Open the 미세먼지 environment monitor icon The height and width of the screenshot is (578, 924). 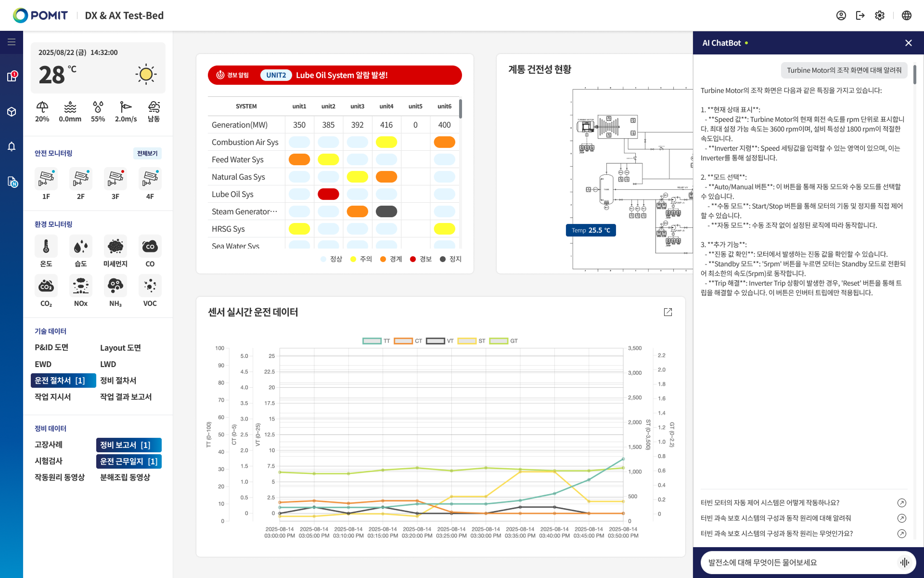(115, 247)
